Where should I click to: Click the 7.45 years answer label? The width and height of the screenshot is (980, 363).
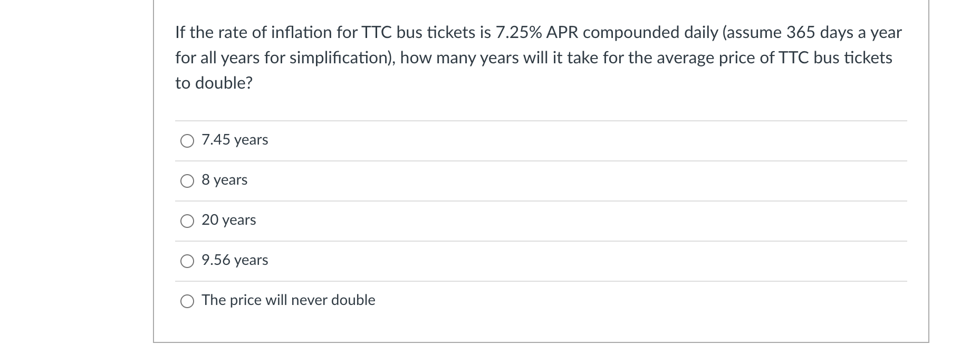tap(234, 140)
